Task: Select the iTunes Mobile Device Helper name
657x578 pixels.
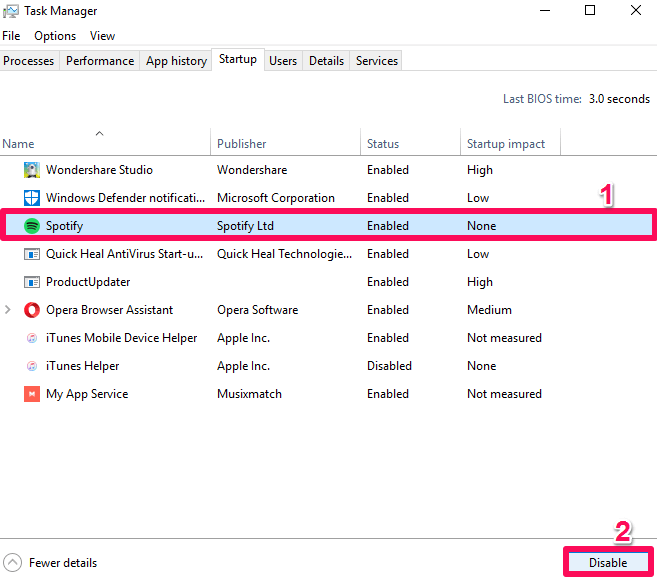Action: [122, 338]
